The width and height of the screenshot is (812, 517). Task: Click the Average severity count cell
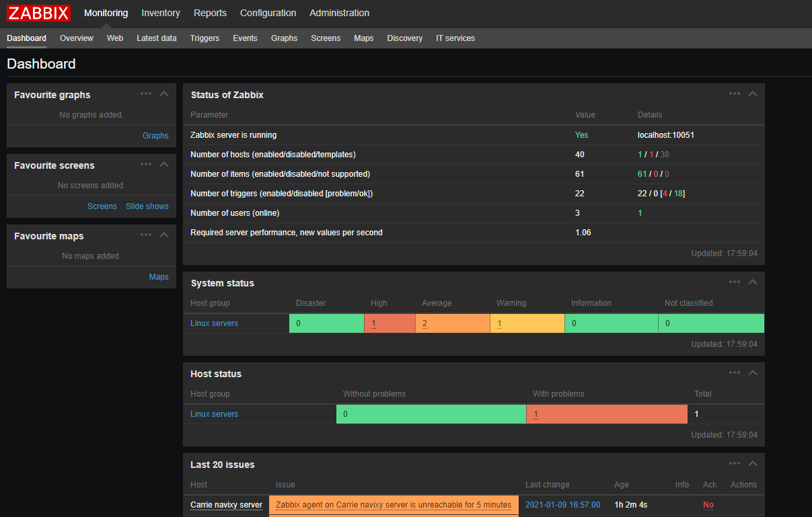[x=453, y=323]
